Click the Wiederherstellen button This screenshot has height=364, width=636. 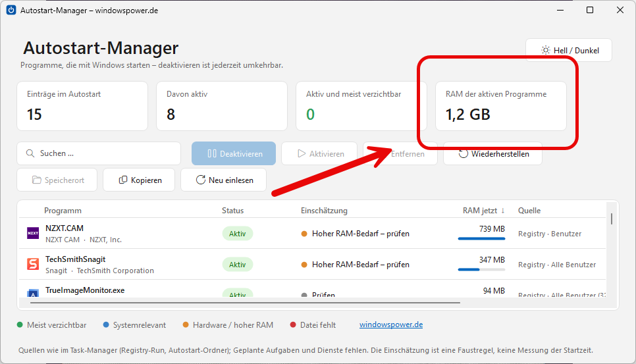point(493,153)
